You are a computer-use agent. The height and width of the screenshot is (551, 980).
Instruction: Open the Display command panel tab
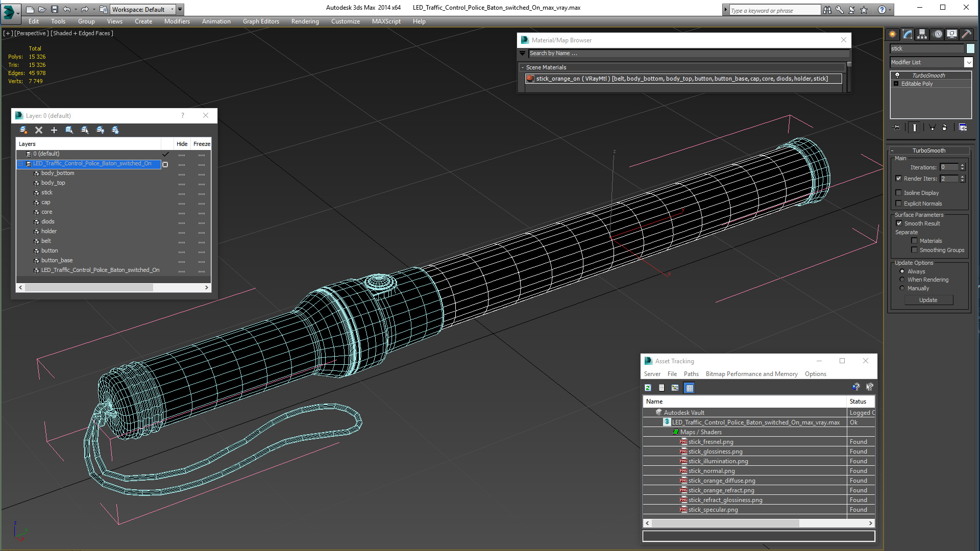tap(952, 34)
